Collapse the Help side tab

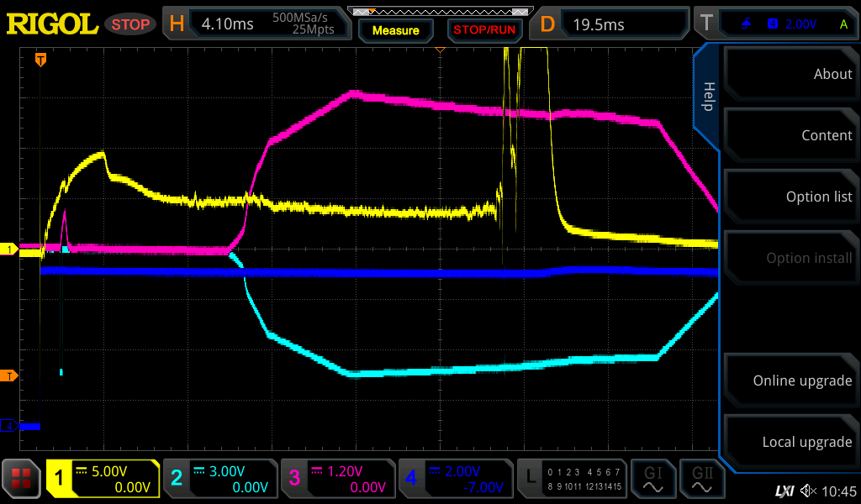(x=707, y=97)
